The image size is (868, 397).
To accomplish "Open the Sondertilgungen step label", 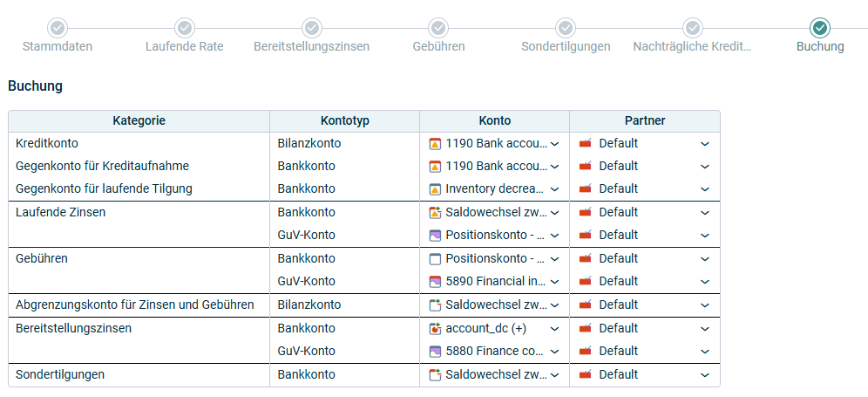I will click(566, 46).
